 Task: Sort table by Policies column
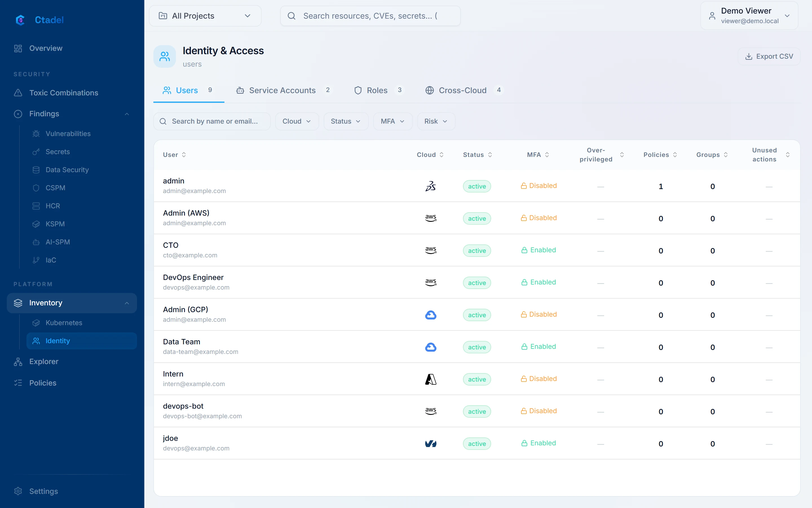[x=660, y=155]
